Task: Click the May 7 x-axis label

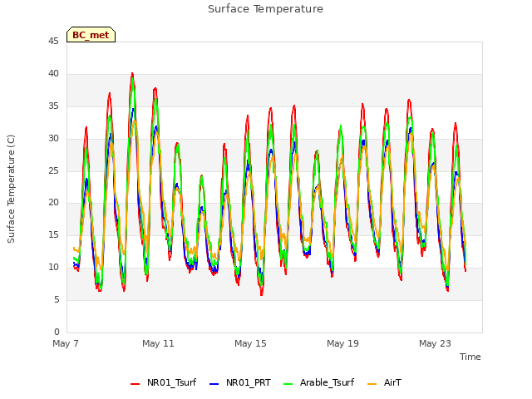Action: pos(66,343)
